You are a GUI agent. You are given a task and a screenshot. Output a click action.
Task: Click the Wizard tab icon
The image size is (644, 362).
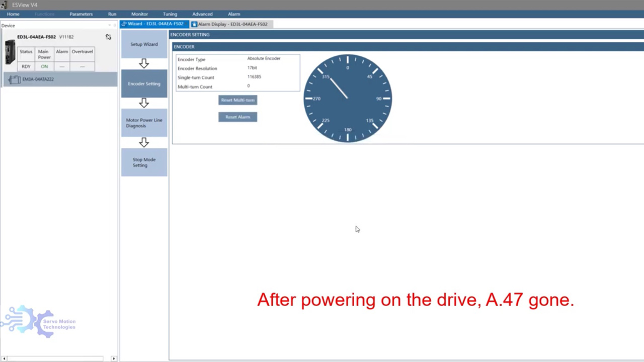[x=124, y=24]
